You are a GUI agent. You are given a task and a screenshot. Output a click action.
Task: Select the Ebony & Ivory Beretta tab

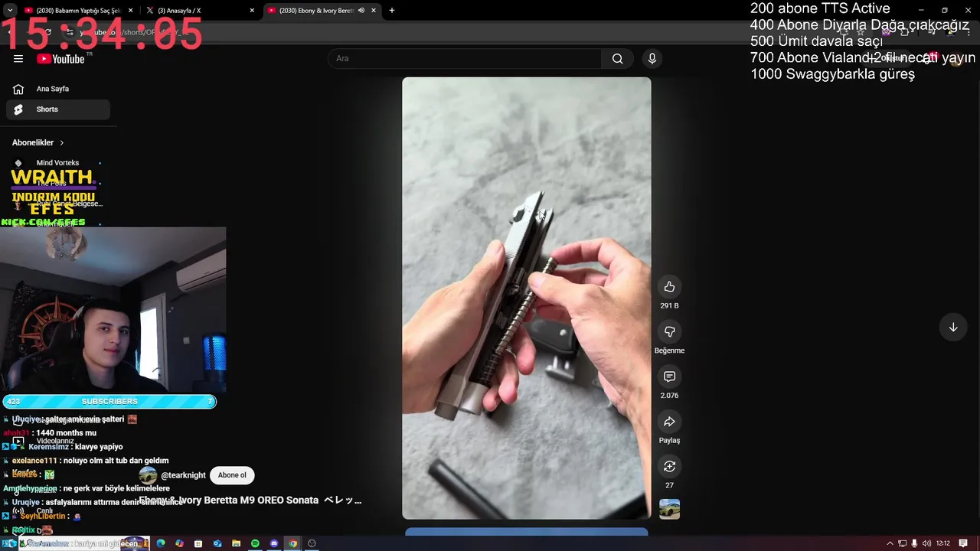322,11
